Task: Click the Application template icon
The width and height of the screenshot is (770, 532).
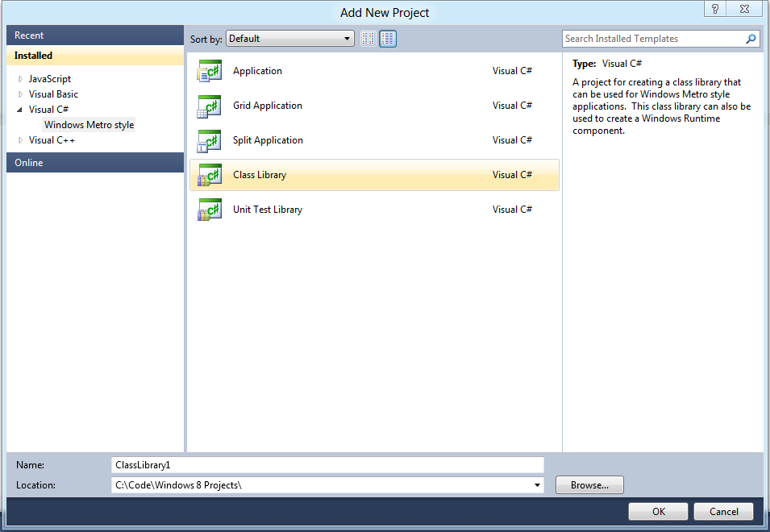Action: tap(209, 72)
